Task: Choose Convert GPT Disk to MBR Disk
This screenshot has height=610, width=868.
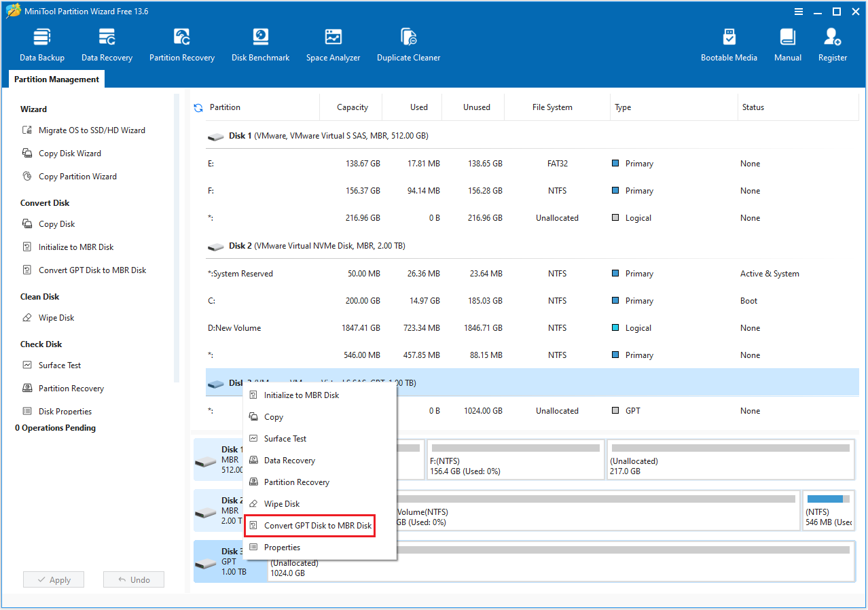Action: (x=309, y=525)
